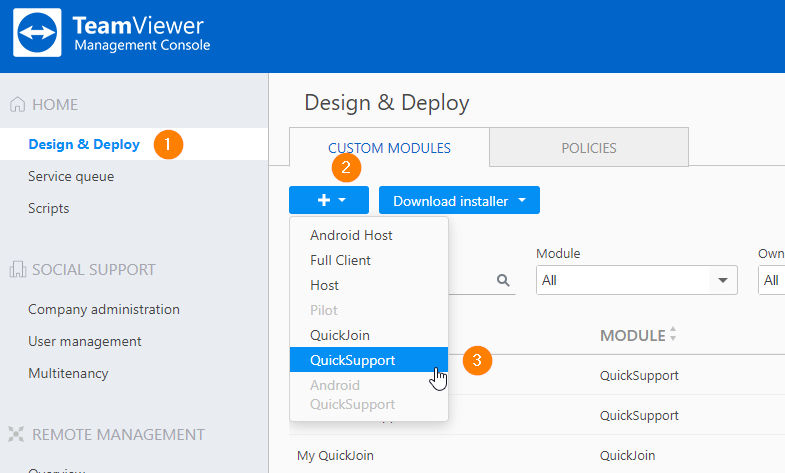Image resolution: width=785 pixels, height=473 pixels.
Task: Pick Host from the module menu
Action: click(325, 285)
